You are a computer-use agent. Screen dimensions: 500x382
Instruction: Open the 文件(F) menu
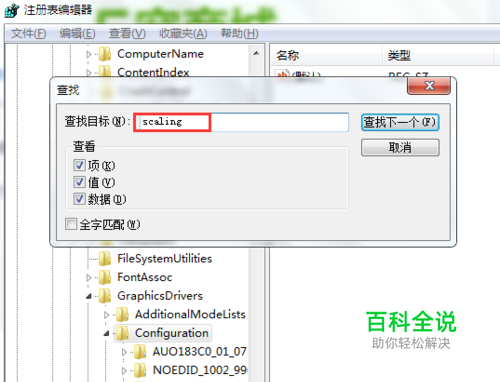tap(29, 33)
